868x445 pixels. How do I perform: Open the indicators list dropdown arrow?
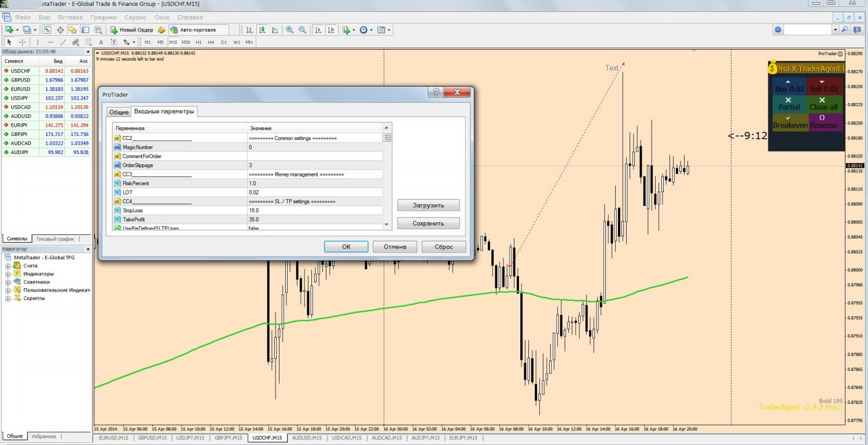click(x=354, y=30)
